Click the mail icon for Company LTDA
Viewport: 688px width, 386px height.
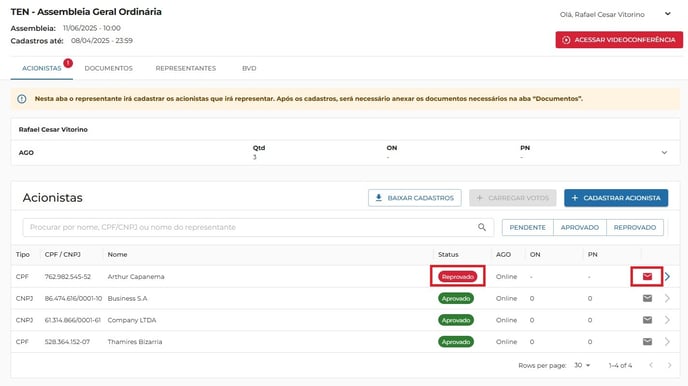pos(647,320)
